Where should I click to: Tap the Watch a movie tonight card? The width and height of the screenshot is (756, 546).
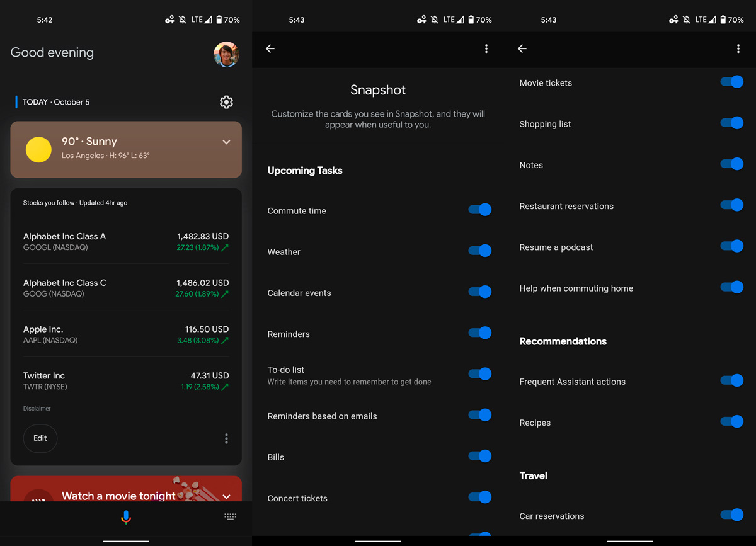126,489
